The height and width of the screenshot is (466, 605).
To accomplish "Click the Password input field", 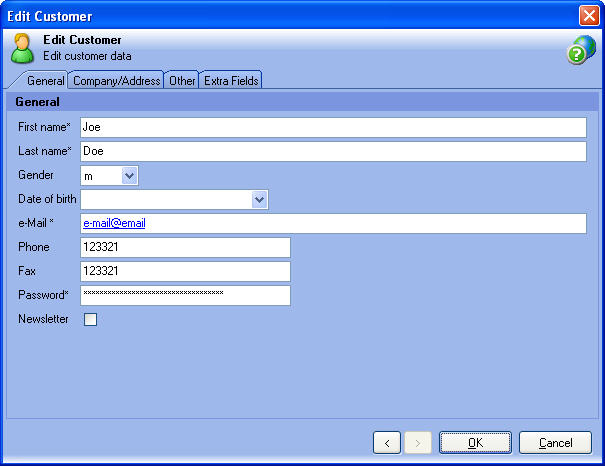I will 185,295.
